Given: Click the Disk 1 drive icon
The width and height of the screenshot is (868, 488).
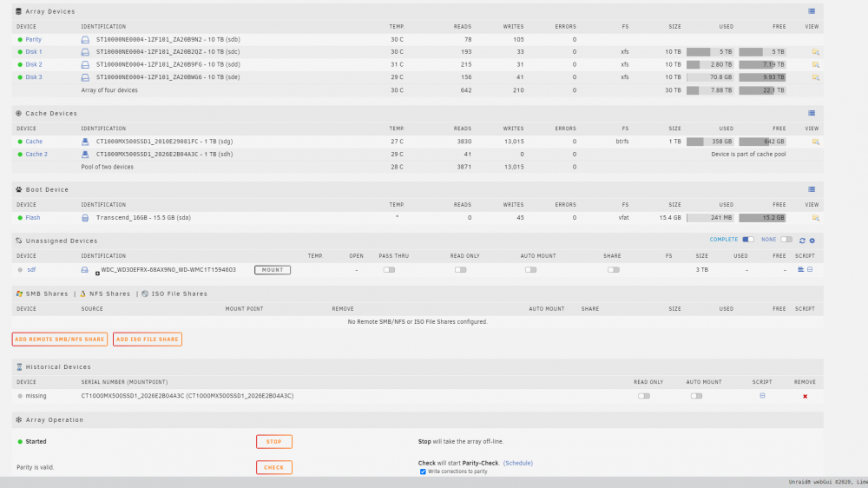Looking at the screenshot, I should tap(85, 52).
